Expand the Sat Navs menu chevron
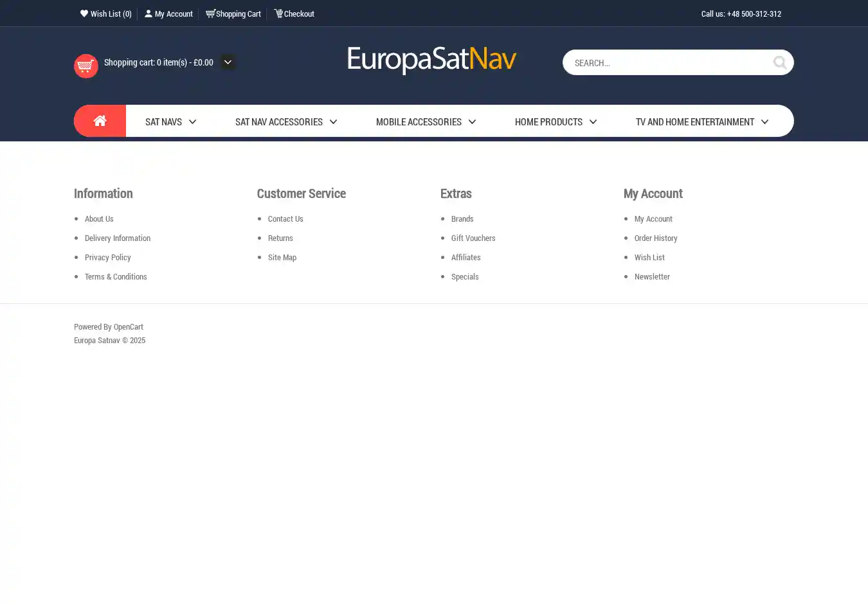 pyautogui.click(x=192, y=122)
